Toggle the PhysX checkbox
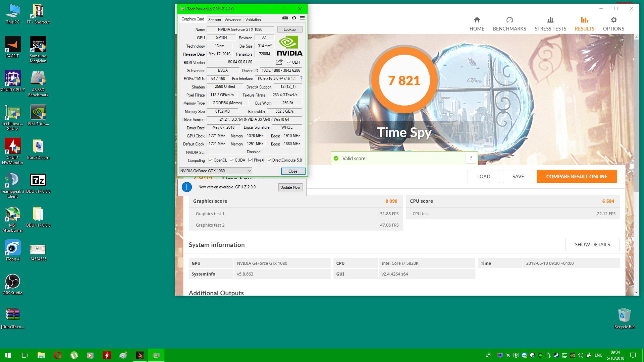This screenshot has width=644, height=362. (x=251, y=160)
